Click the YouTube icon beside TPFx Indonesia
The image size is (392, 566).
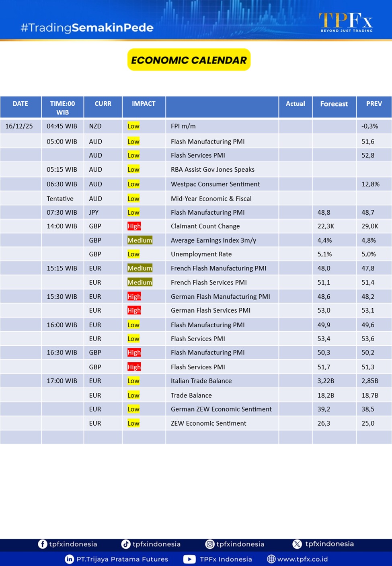pyautogui.click(x=189, y=559)
